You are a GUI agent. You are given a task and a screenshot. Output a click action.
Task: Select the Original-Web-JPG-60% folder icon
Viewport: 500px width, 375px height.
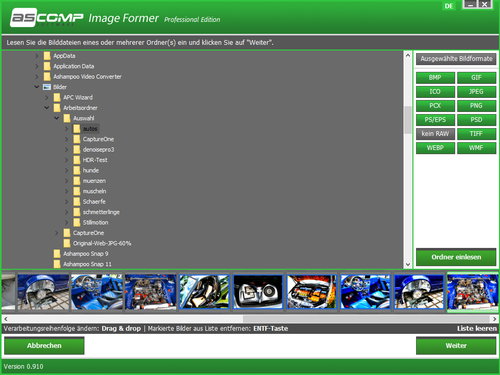pyautogui.click(x=67, y=243)
